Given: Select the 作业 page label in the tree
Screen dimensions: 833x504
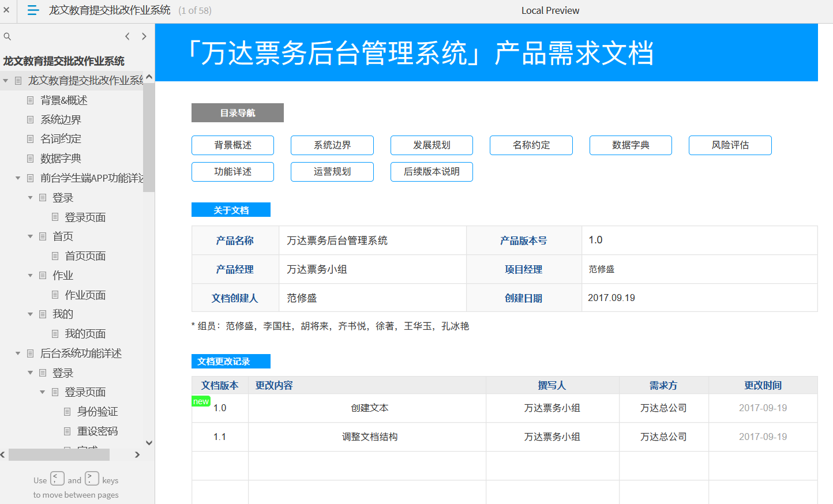Looking at the screenshot, I should [63, 276].
